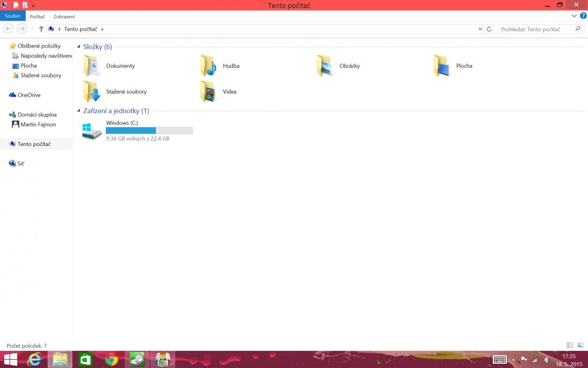Image resolution: width=588 pixels, height=368 pixels.
Task: Open the Action Center flag in the tray
Action: [x=523, y=359]
